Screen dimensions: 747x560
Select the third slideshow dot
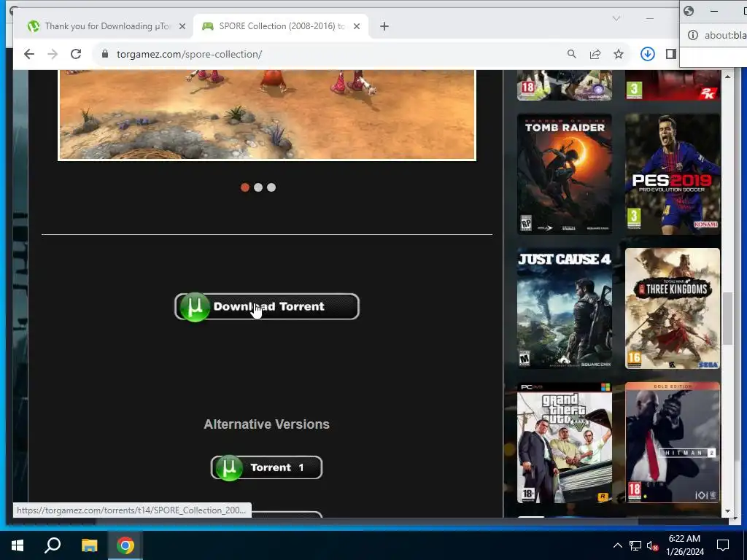[x=271, y=187]
